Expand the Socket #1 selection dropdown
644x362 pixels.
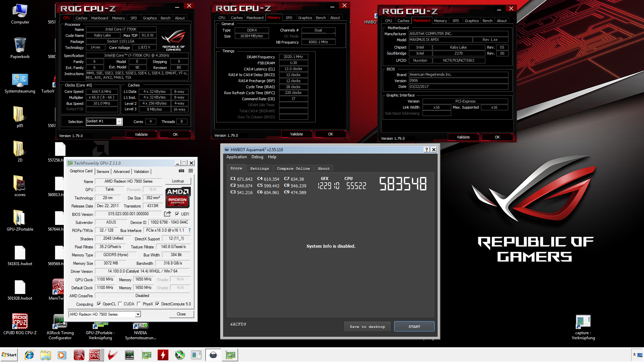(119, 121)
